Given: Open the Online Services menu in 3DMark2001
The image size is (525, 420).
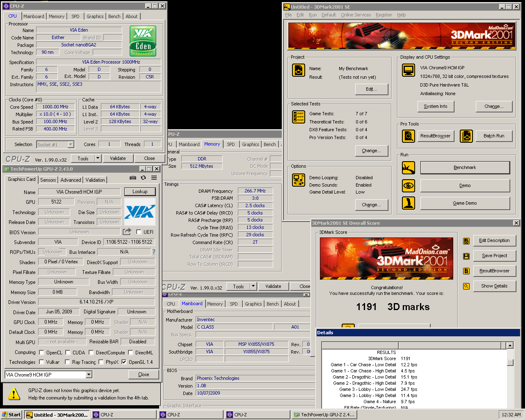Looking at the screenshot, I should click(x=356, y=15).
